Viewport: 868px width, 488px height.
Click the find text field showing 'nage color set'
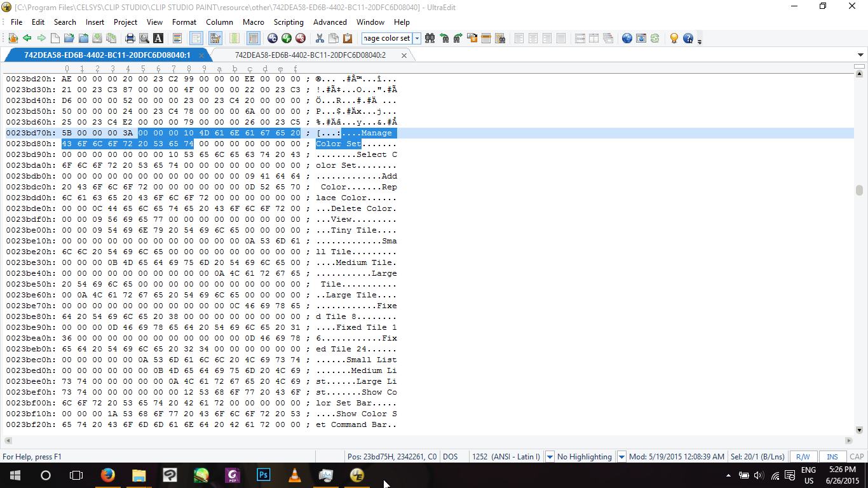click(x=388, y=38)
